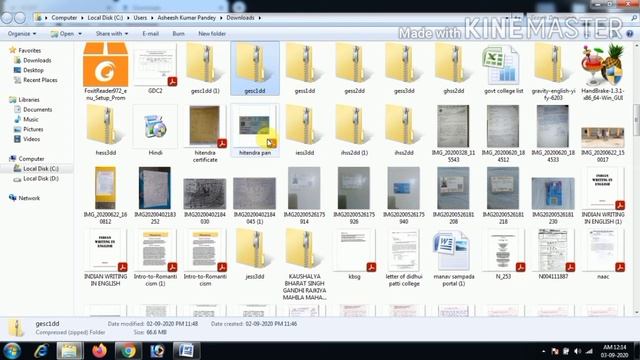Click Local Disk (C:) in address breadcrumb
Screen dimensions: 640x360
105,18
